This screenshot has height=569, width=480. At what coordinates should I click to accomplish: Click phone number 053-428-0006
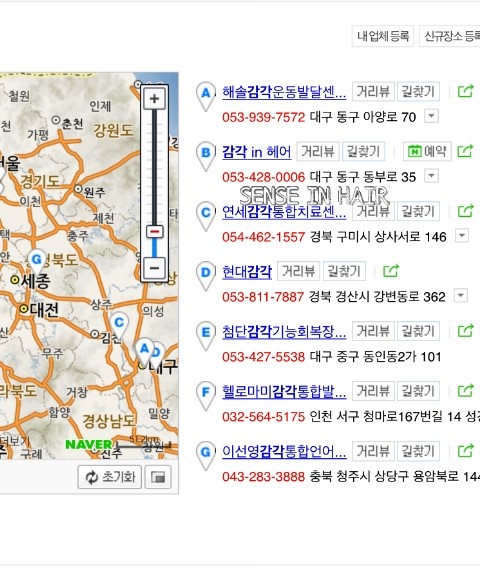tap(263, 177)
